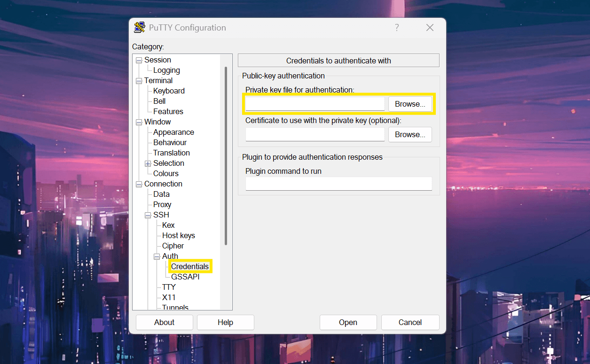Click the Category tree scrollbar
The height and width of the screenshot is (364, 590).
226,156
